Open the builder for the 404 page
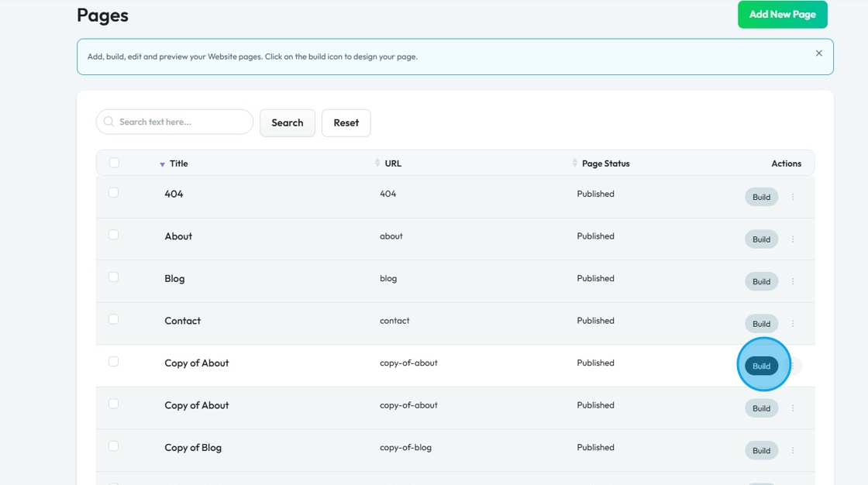 tap(761, 197)
